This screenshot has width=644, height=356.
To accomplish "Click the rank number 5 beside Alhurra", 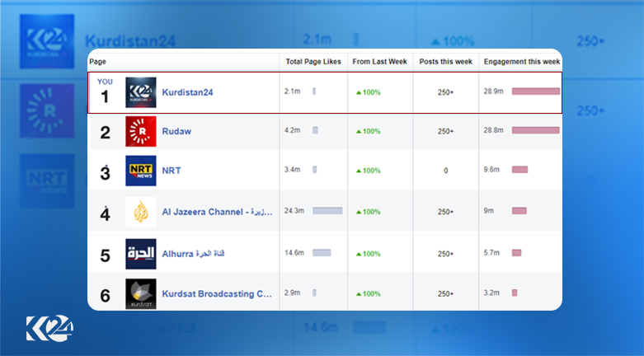I will (106, 255).
